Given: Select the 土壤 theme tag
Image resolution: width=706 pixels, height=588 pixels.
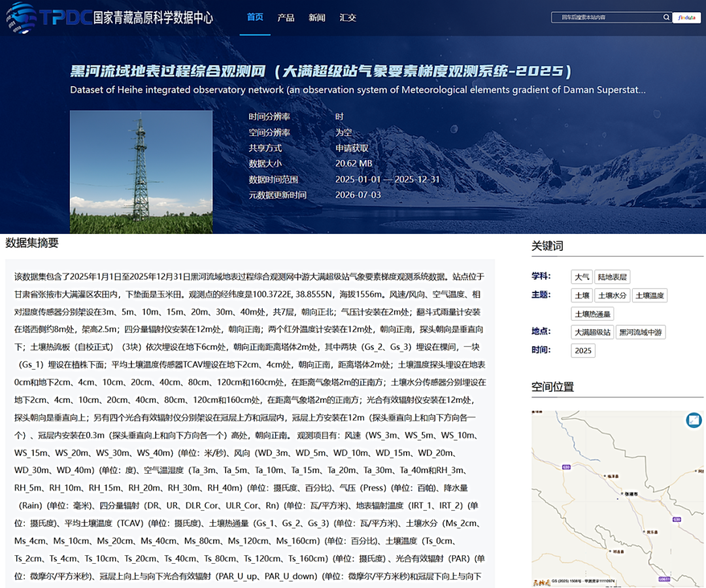Looking at the screenshot, I should coord(582,295).
